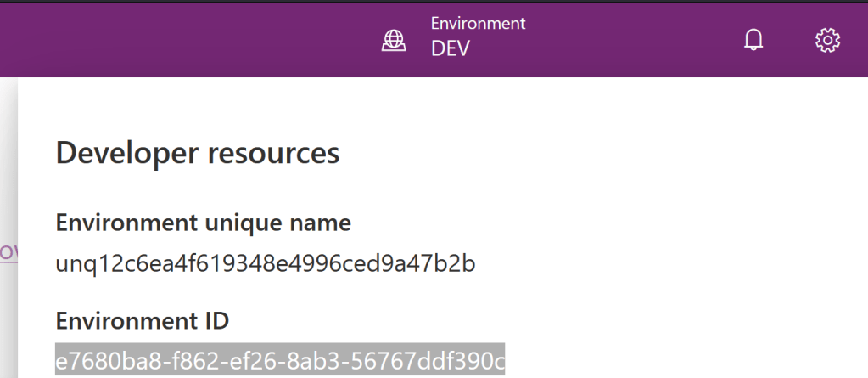Screen dimensions: 868x378
Task: Click the "Environment unique name" label
Action: (204, 223)
